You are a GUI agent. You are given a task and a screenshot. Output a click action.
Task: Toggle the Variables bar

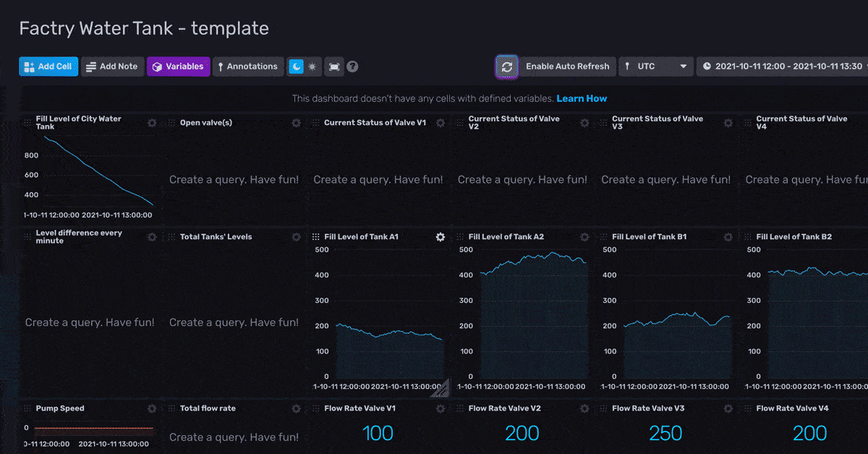point(178,67)
